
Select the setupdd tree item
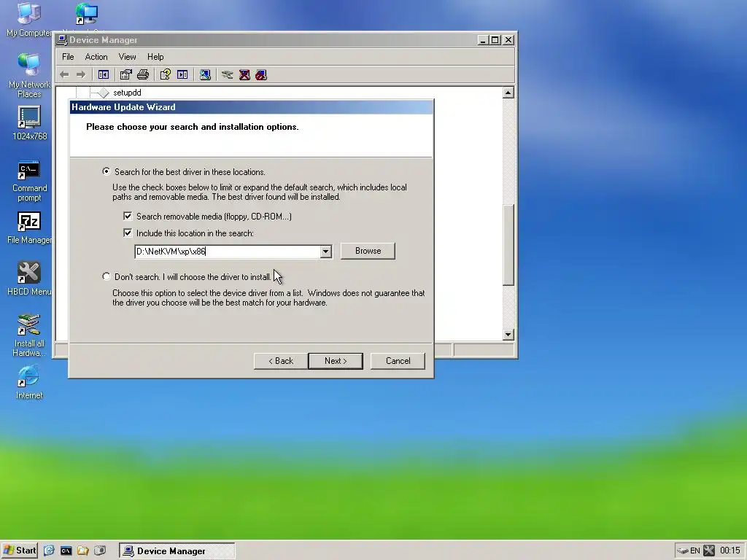127,93
